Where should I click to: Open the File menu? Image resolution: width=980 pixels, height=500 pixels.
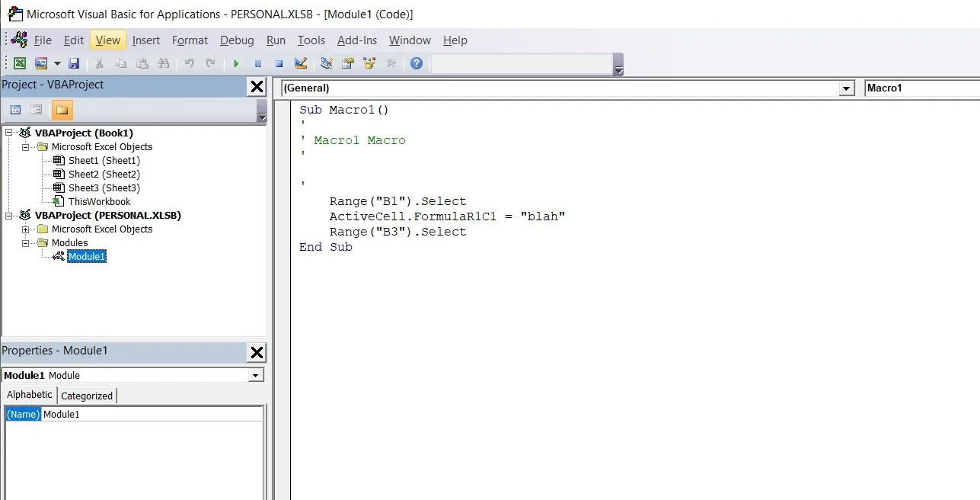[x=43, y=40]
